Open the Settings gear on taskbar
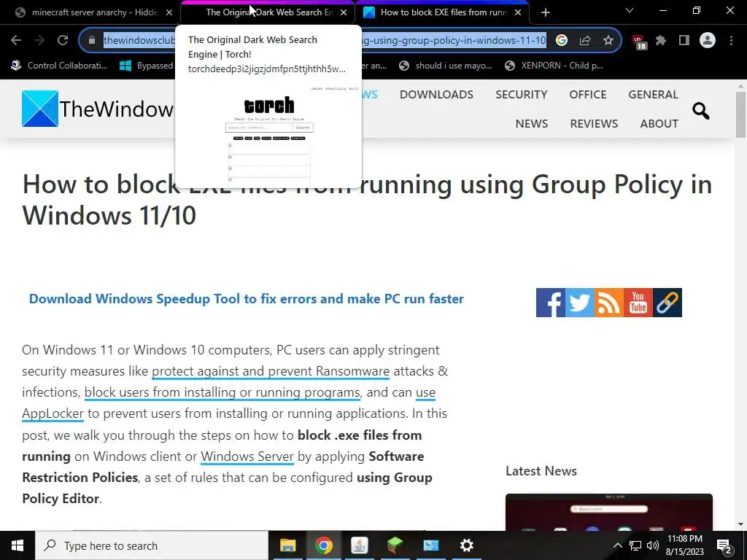This screenshot has height=560, width=747. click(x=466, y=545)
